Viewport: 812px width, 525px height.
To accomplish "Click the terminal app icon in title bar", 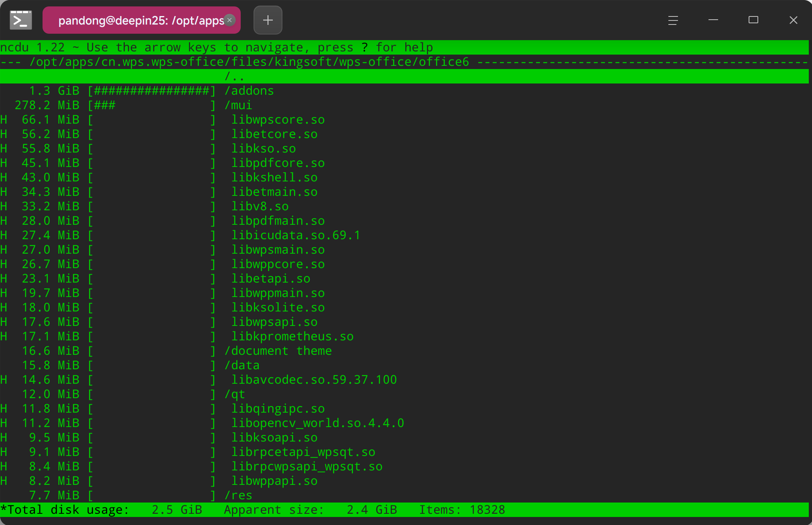I will 21,20.
